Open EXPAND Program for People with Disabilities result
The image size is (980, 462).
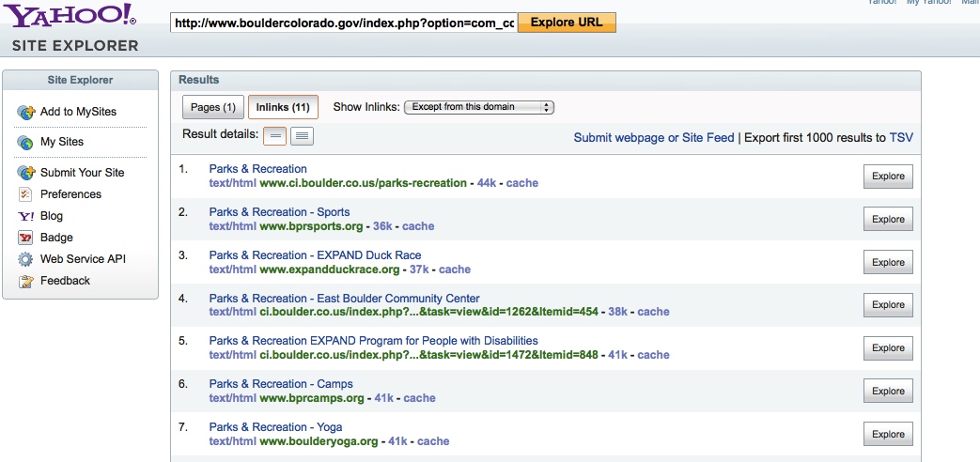tap(374, 340)
